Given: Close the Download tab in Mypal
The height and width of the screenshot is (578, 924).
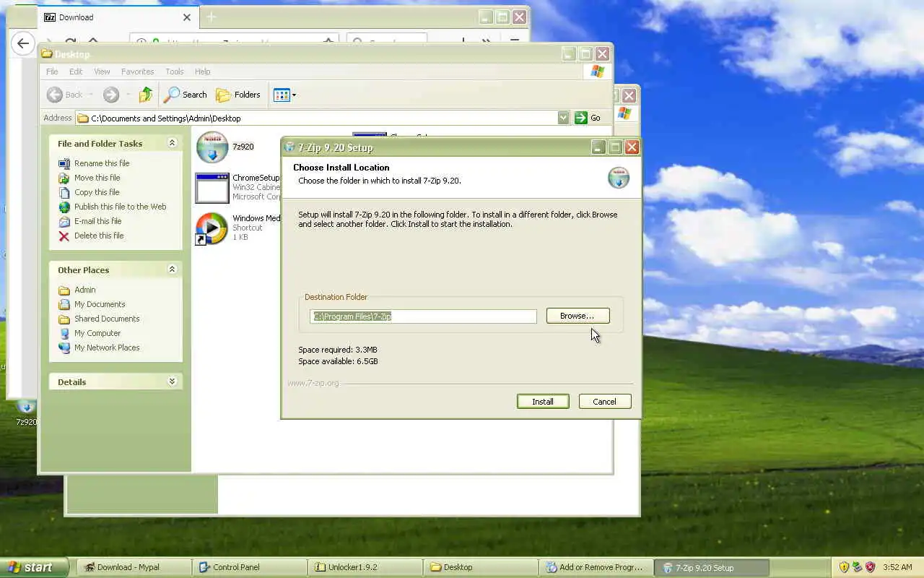Looking at the screenshot, I should pos(187,17).
